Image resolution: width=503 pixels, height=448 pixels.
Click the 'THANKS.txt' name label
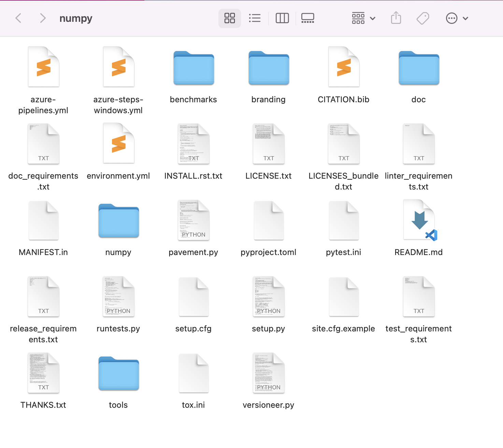click(x=43, y=405)
